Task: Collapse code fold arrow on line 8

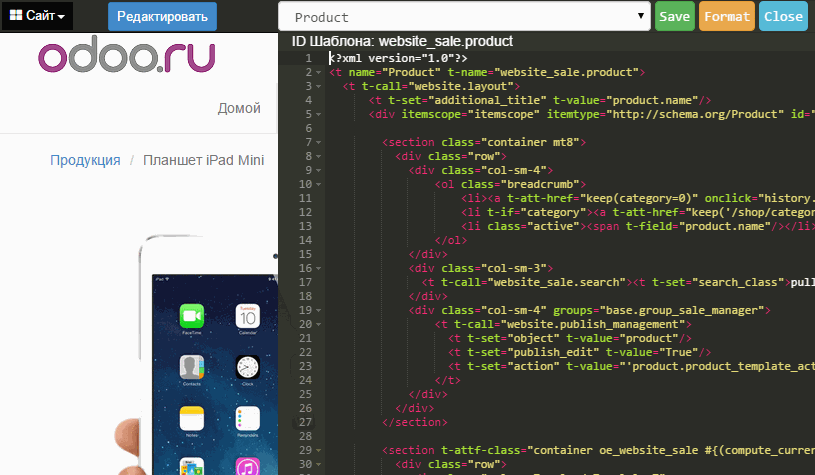Action: 318,157
